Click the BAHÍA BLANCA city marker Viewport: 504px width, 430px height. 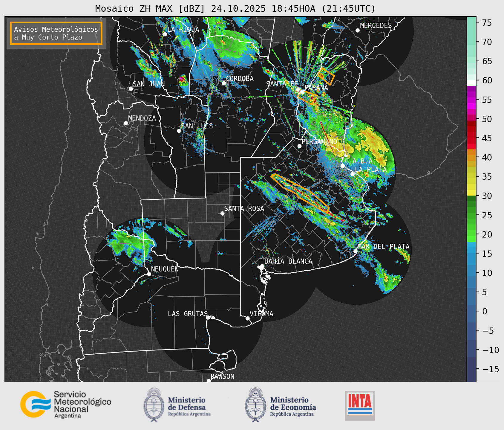coord(262,266)
